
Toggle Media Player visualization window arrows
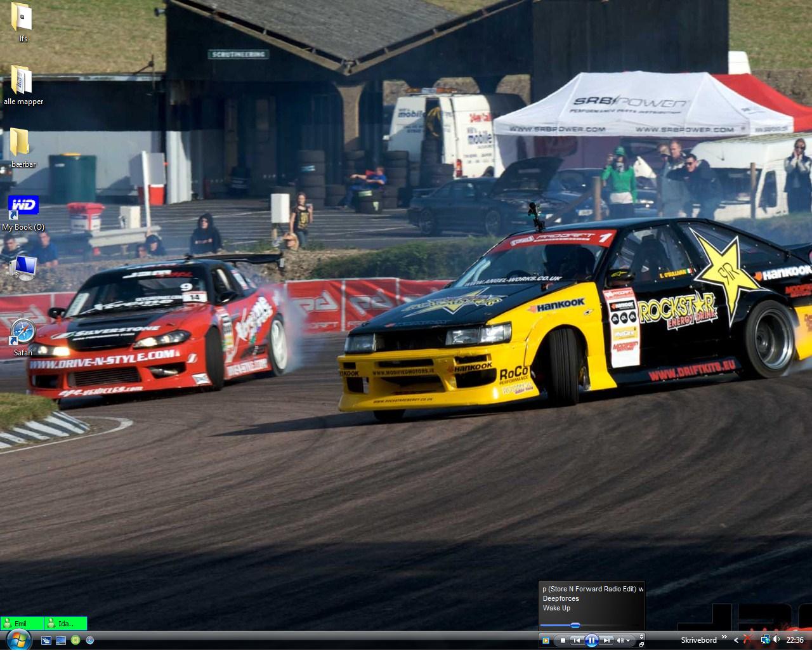(642, 636)
